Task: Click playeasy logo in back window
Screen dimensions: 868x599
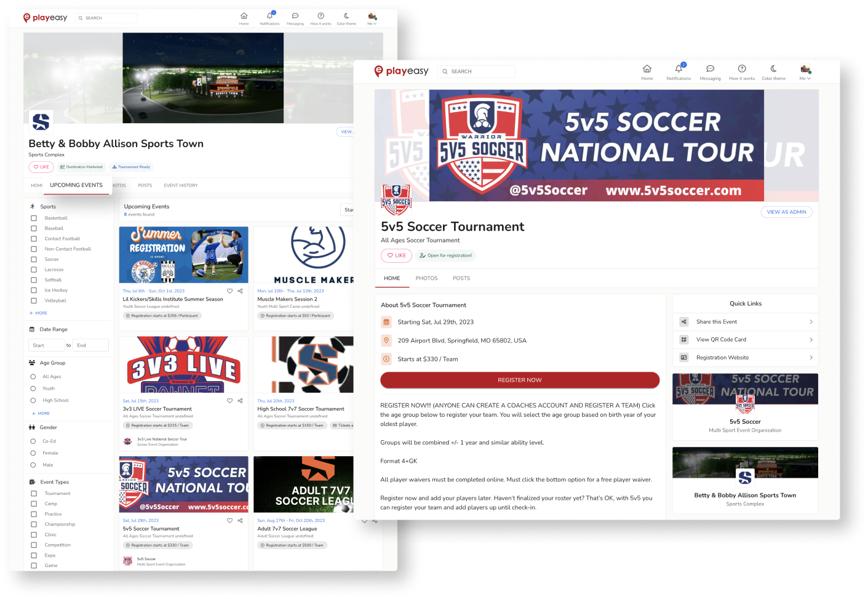Action: [45, 18]
